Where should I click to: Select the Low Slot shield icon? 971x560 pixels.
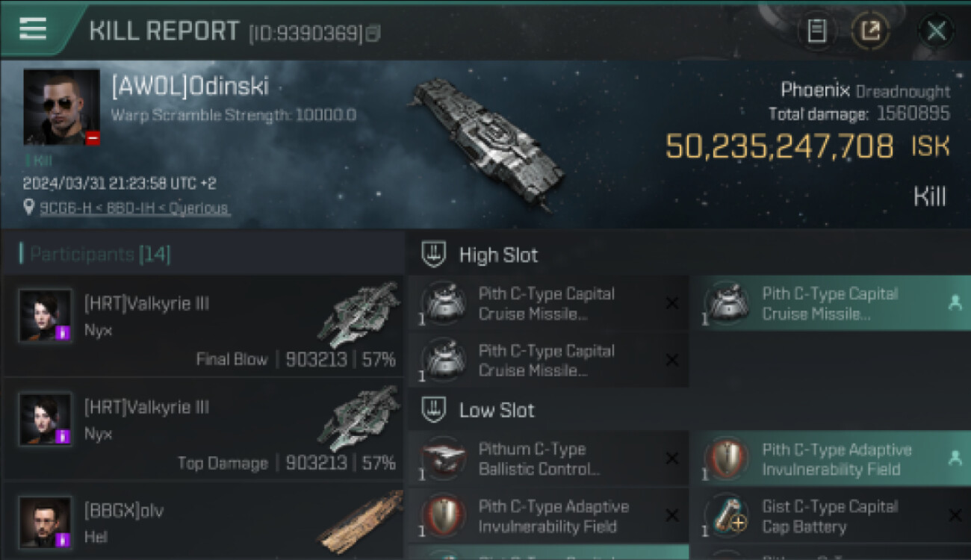point(434,410)
